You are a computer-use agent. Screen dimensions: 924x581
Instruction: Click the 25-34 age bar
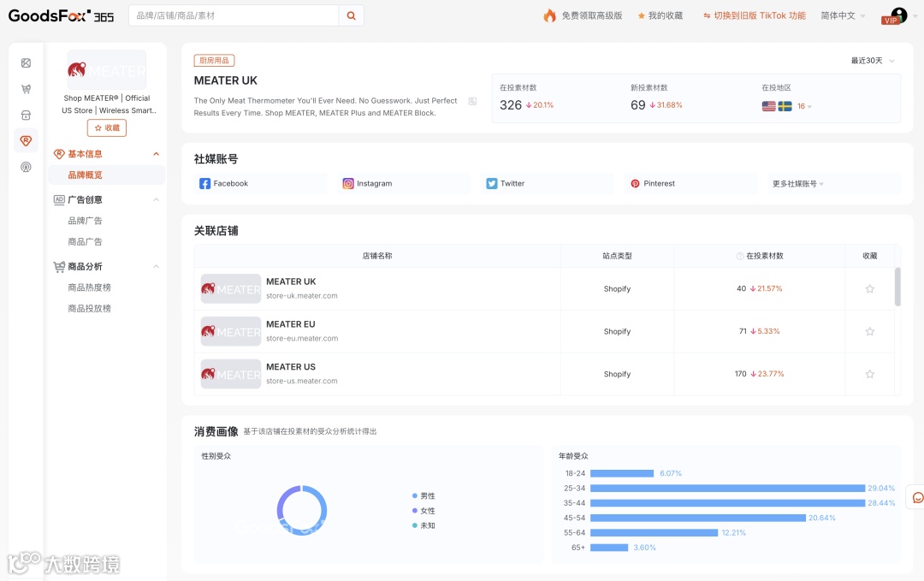(x=728, y=489)
